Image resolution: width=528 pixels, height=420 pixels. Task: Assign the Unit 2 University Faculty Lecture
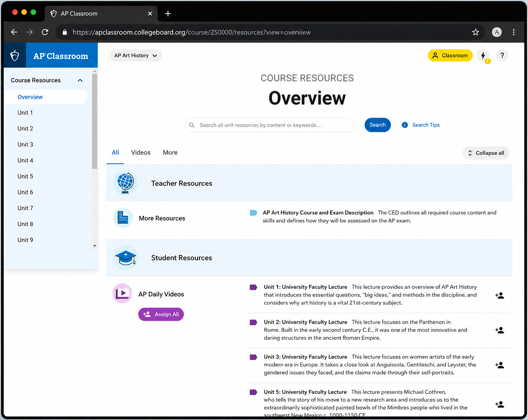[499, 330]
